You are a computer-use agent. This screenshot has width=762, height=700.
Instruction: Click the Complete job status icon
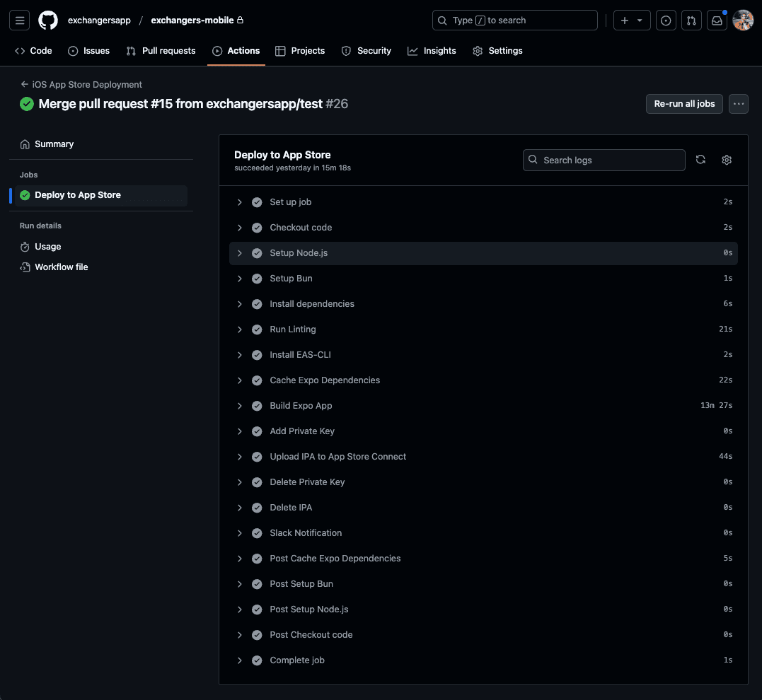coord(257,660)
